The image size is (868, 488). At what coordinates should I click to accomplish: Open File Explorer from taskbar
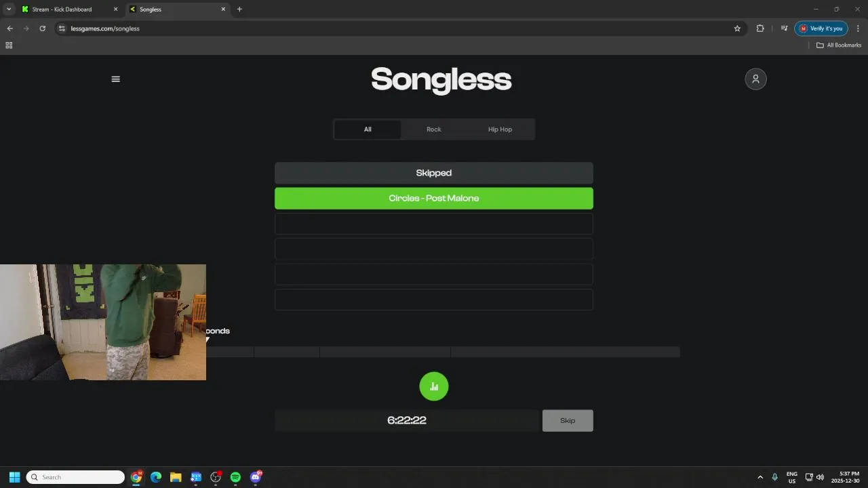point(176,477)
